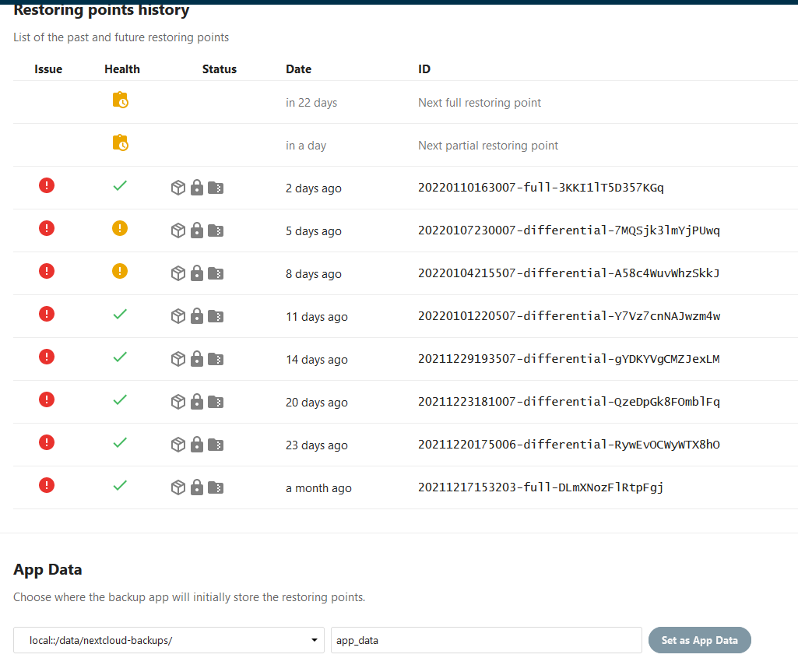Click the Health column header
The width and height of the screenshot is (798, 672).
point(122,69)
